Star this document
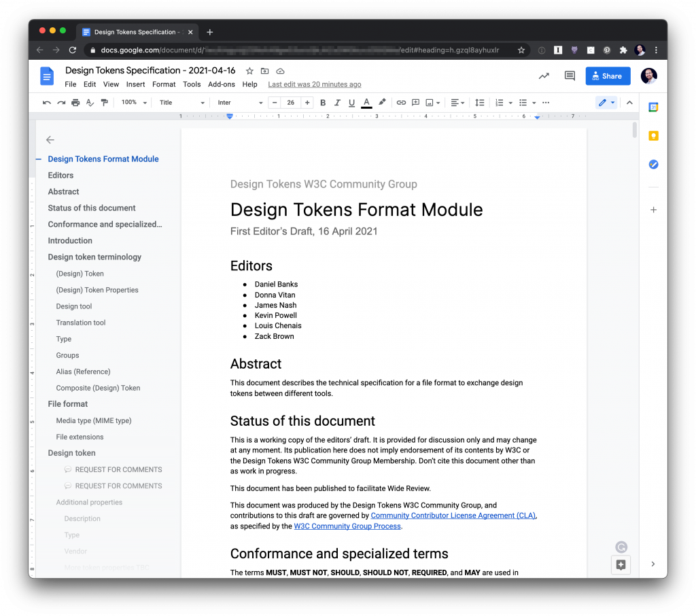The height and width of the screenshot is (616, 696). click(x=249, y=71)
